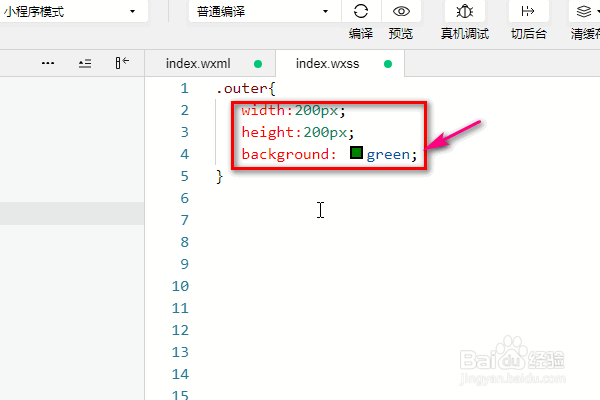Screen dimensions: 600x400
Task: Click the unsaved dot on index.wxss tab
Action: click(x=388, y=64)
